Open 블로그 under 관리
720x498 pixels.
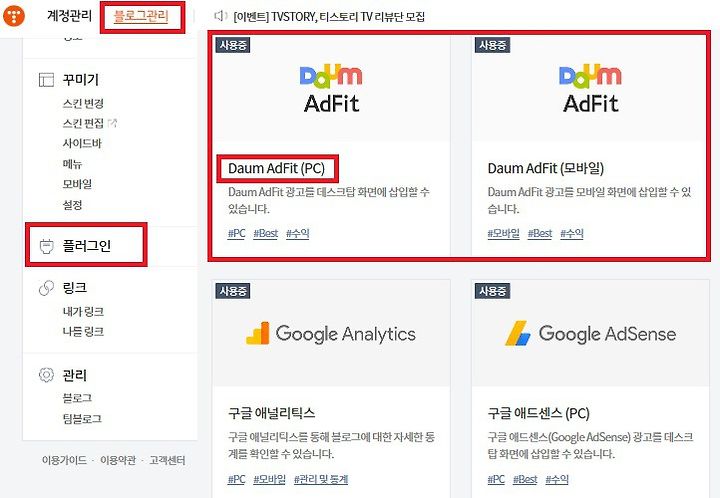[77, 398]
